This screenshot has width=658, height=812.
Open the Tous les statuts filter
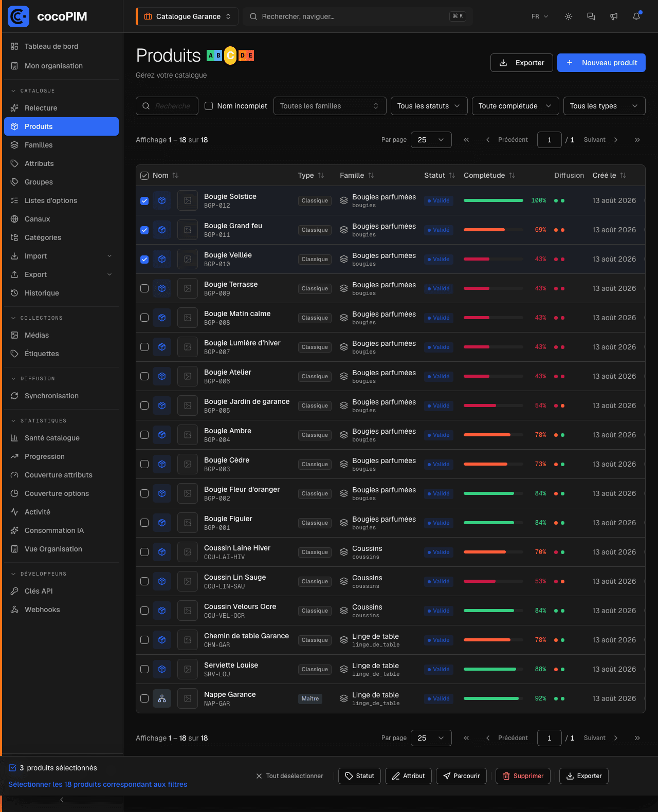pyautogui.click(x=429, y=106)
